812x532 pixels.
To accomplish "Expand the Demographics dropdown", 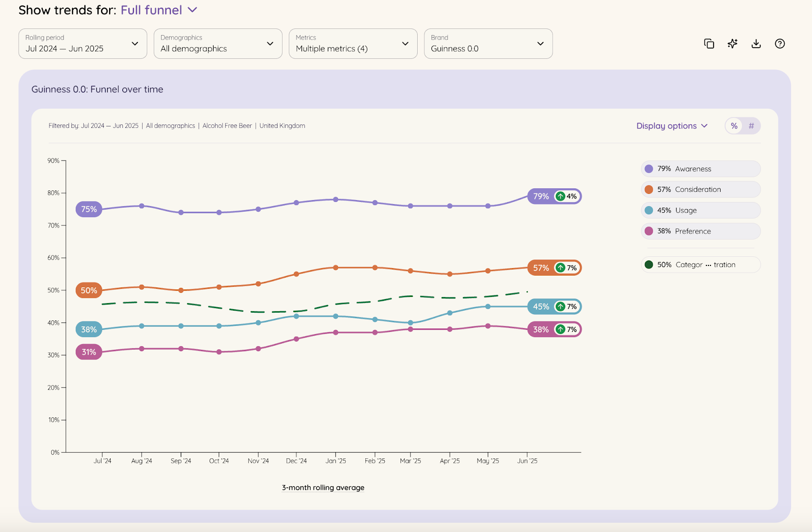I will (218, 44).
